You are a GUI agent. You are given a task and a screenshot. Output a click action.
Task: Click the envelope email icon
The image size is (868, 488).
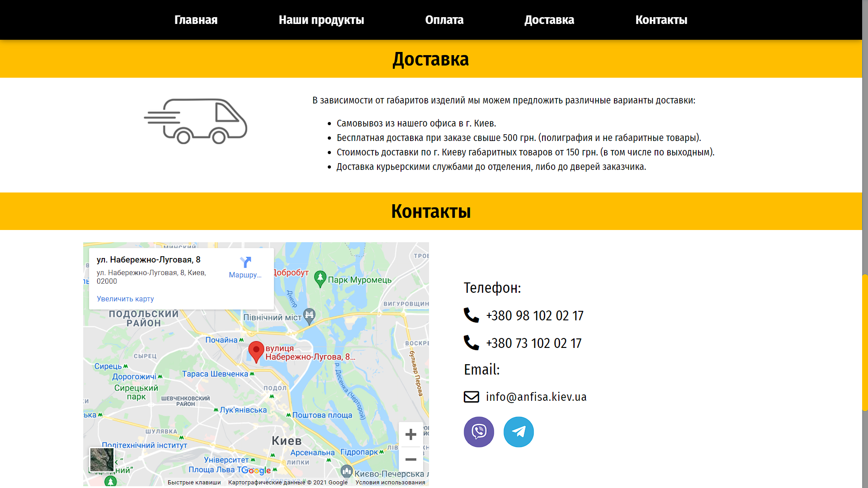[472, 397]
